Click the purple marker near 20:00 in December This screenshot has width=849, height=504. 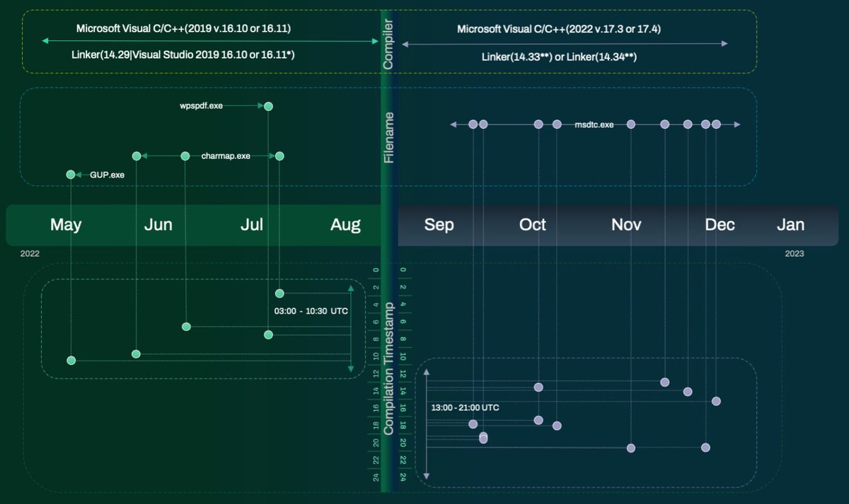705,447
